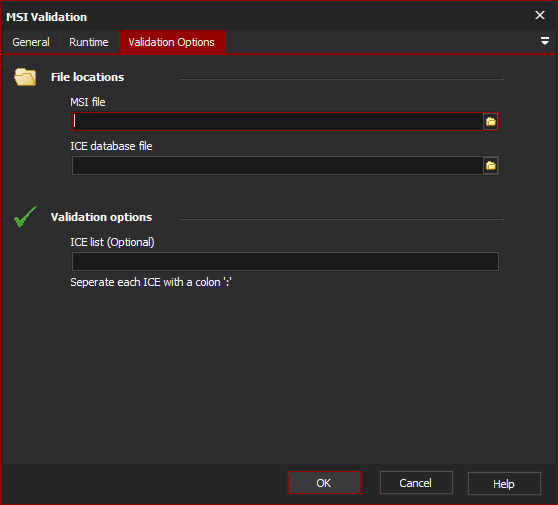Open Help for MSI Validation
The image size is (558, 505).
click(504, 484)
